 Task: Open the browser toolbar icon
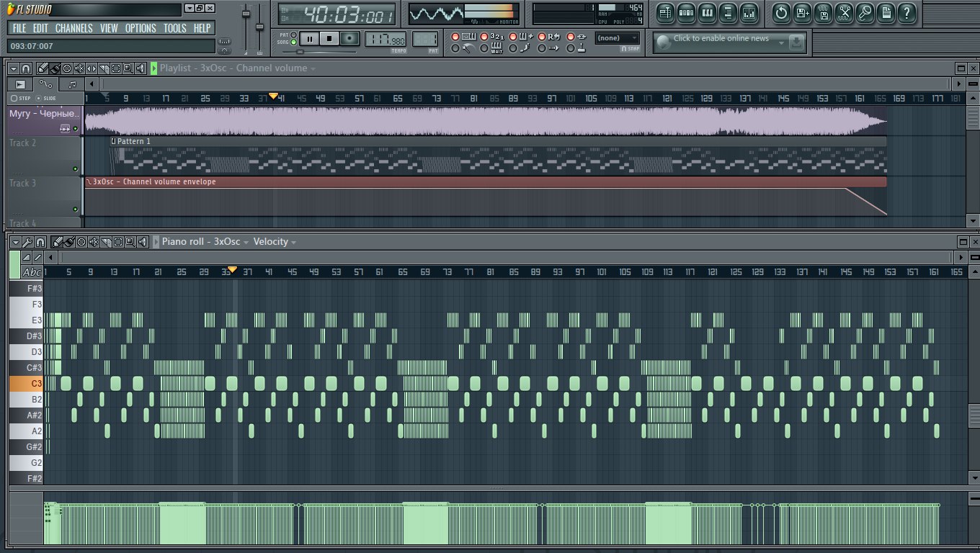click(x=728, y=12)
